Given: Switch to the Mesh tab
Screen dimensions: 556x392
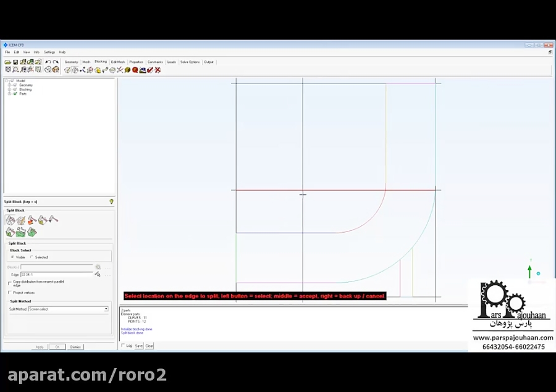Looking at the screenshot, I should click(86, 62).
